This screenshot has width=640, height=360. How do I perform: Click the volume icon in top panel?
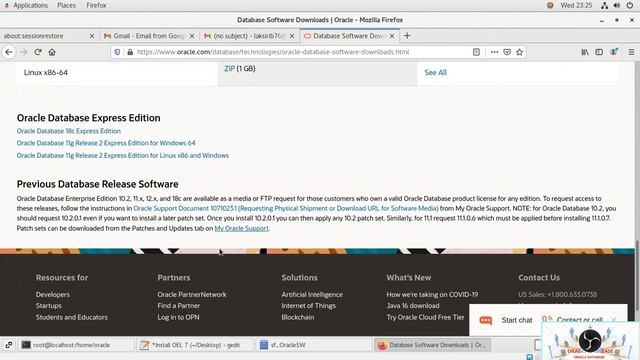point(617,5)
